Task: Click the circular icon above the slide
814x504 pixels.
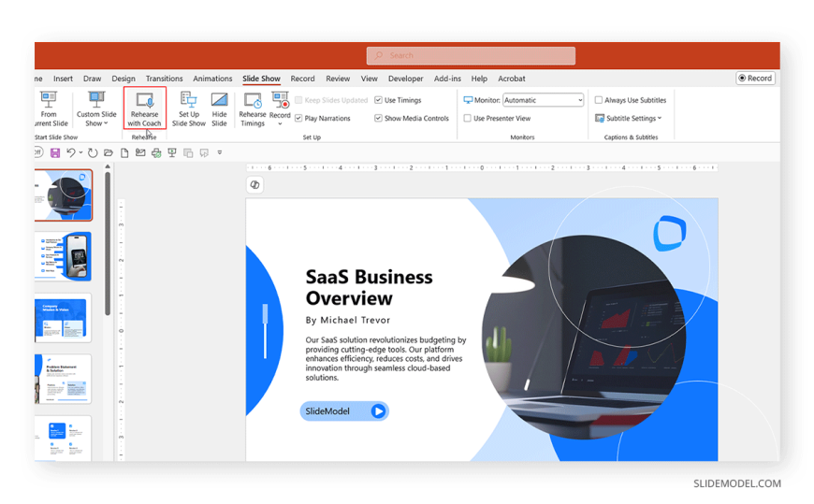Action: [254, 185]
